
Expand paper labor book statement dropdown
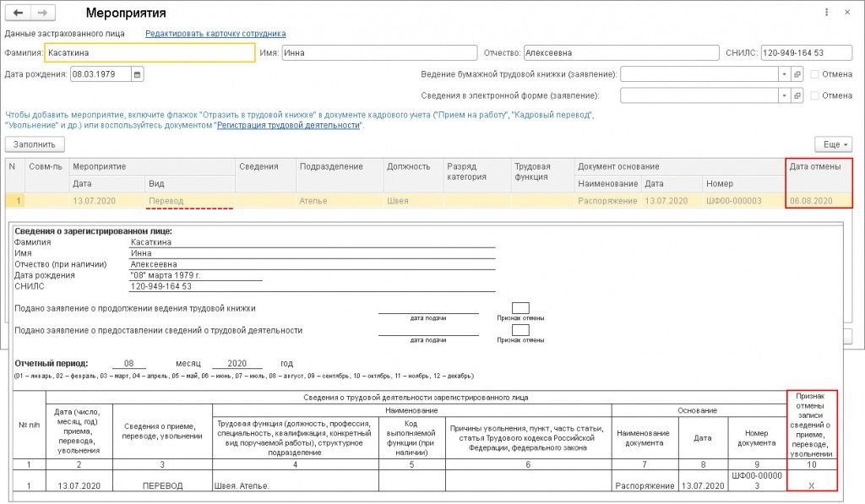click(x=783, y=73)
